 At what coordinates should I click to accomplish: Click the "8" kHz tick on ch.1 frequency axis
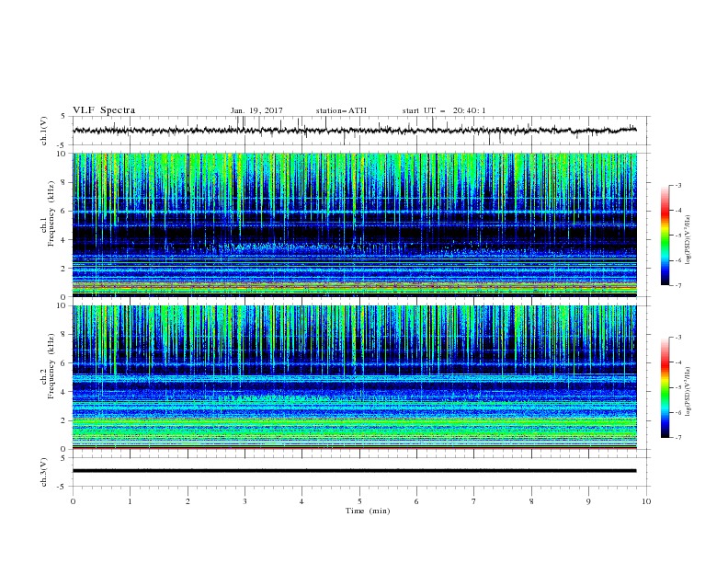click(63, 182)
